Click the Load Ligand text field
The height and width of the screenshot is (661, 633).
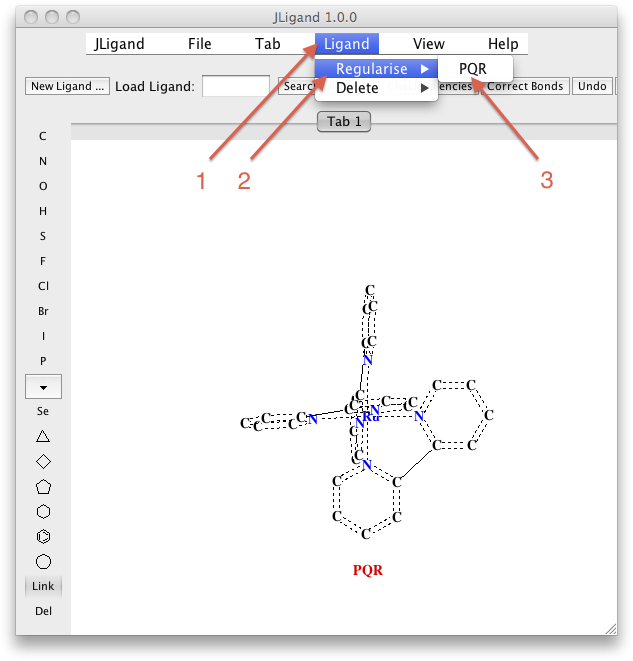pyautogui.click(x=235, y=86)
